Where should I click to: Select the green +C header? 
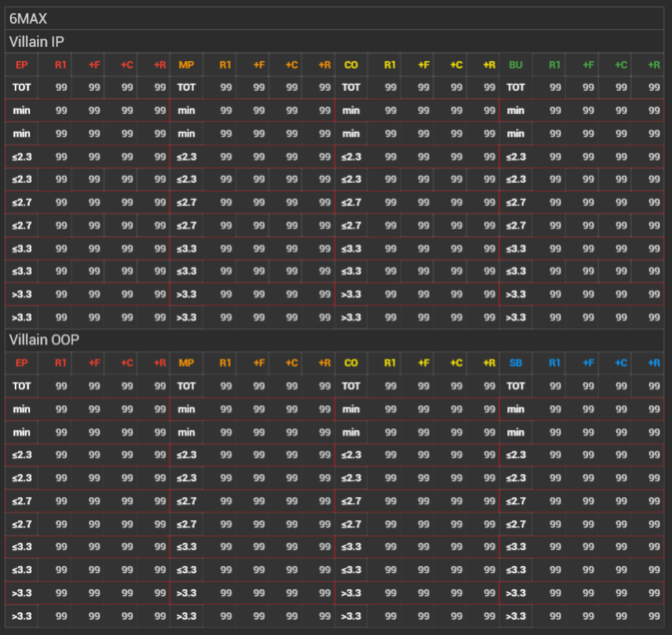coord(620,65)
